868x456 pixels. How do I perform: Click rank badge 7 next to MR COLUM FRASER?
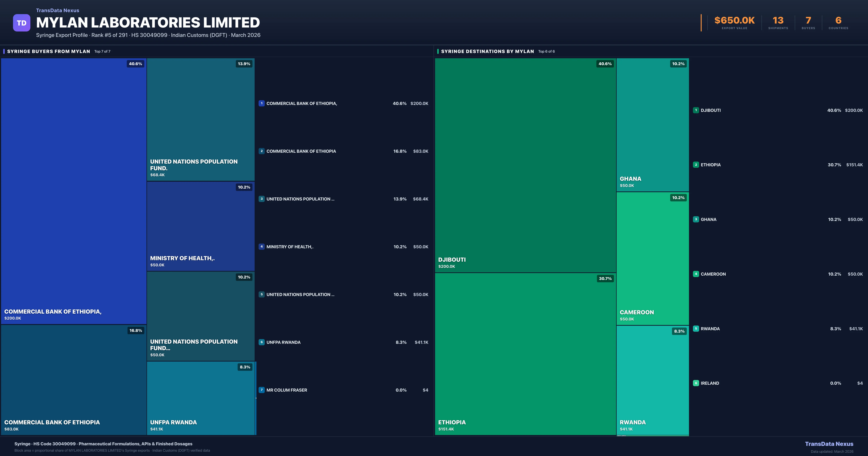click(x=261, y=390)
